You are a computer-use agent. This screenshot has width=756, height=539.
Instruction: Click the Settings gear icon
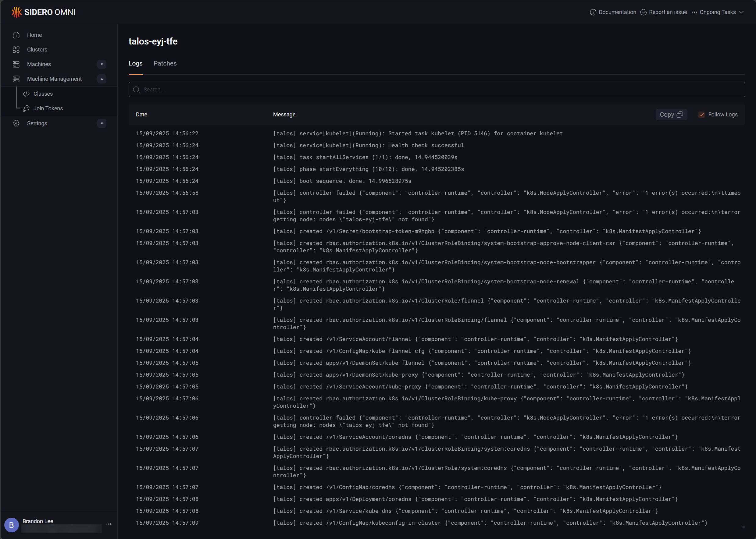[x=16, y=123]
